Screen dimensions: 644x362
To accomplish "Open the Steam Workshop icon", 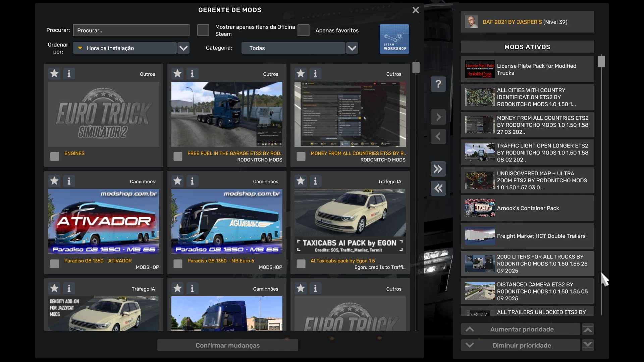I will coord(394,39).
